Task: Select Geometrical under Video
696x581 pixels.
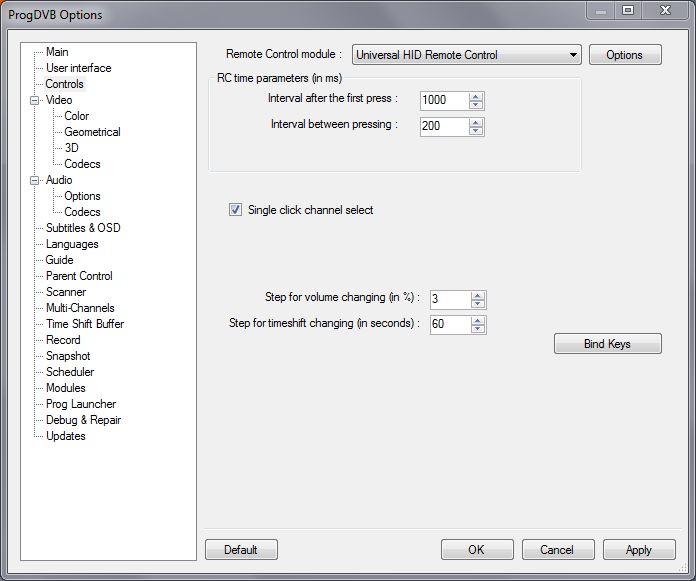Action: coord(92,132)
